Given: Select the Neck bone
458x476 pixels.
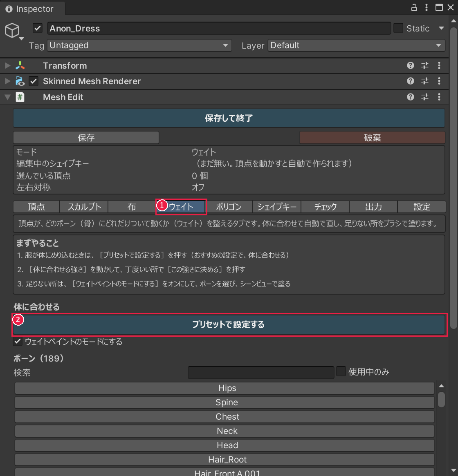Looking at the screenshot, I should 225,431.
